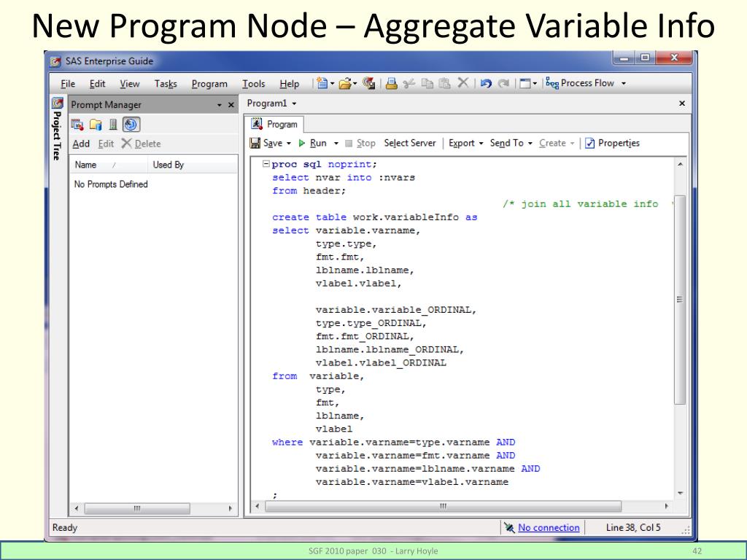Click the Task List icon in Prompt Manager
This screenshot has height=560, width=747.
pos(77,125)
